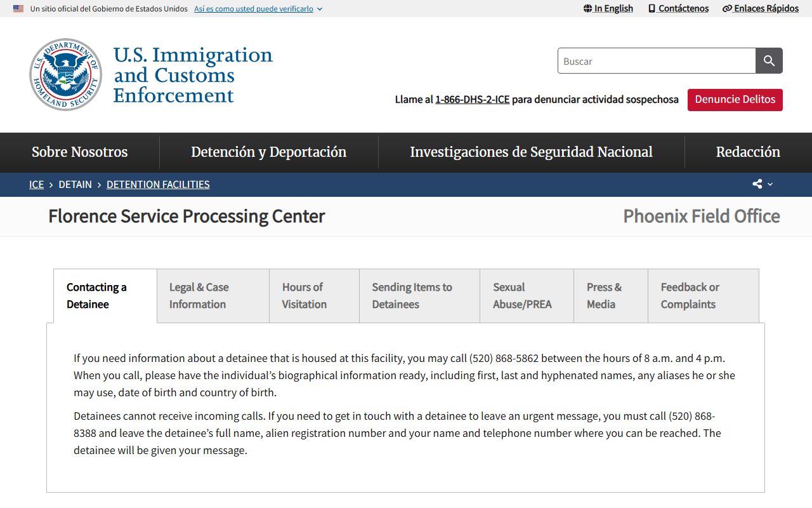Switch to Hours of Visitation tab
This screenshot has width=812, height=508.
(314, 296)
